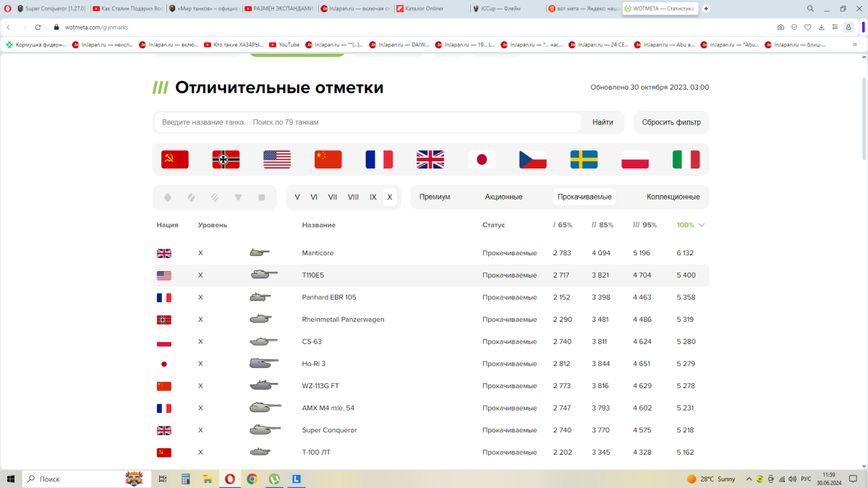Viewport: 868px width, 488px height.
Task: Select tier IX filter
Action: pyautogui.click(x=373, y=197)
